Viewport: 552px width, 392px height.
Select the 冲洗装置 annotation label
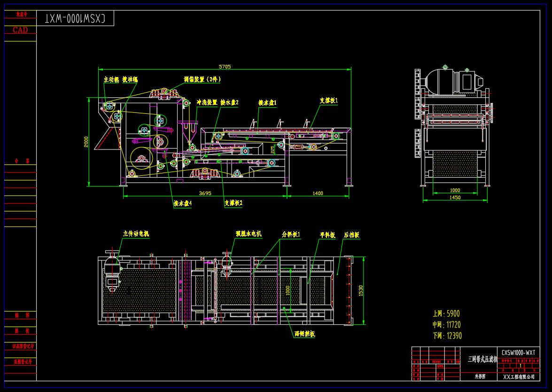207,102
